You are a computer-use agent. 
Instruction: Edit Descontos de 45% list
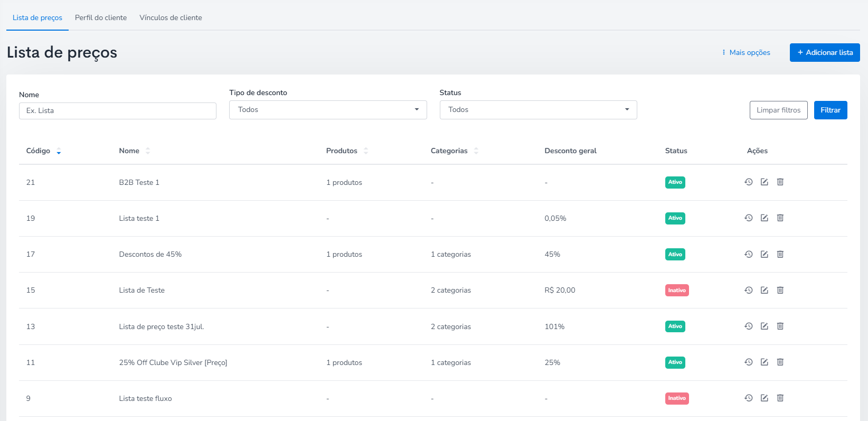(x=765, y=254)
